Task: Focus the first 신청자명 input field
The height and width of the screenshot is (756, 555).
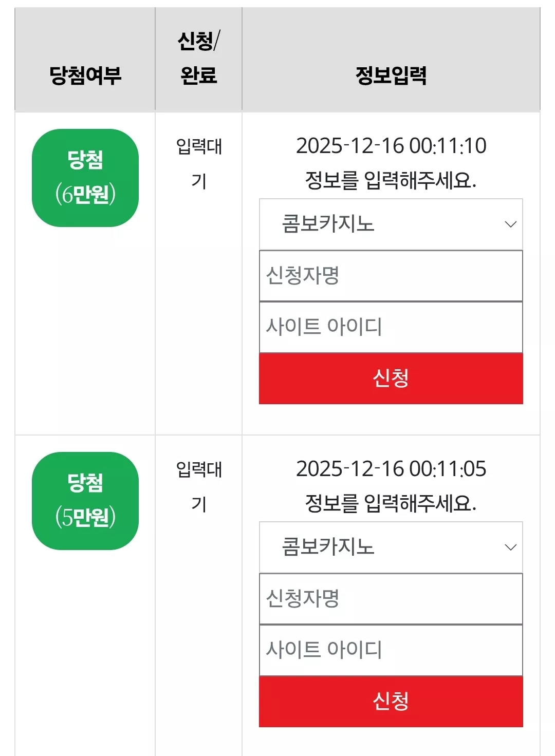Action: tap(391, 276)
